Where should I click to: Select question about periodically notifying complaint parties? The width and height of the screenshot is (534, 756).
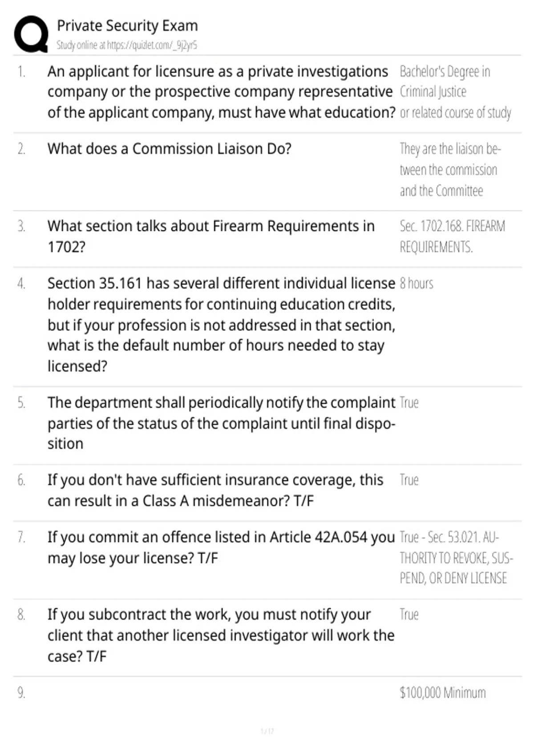pos(221,423)
